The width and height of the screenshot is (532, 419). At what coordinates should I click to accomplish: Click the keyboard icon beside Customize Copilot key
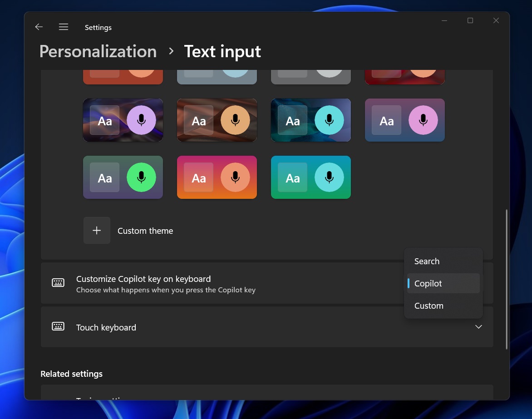[58, 283]
